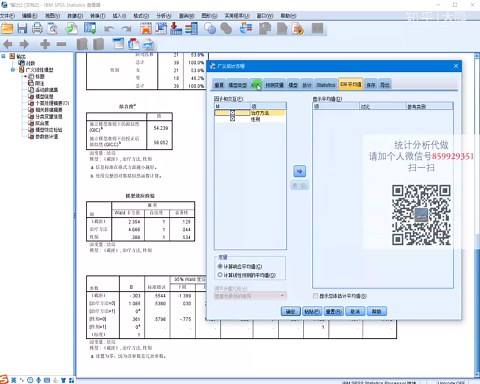This screenshot has height=384, width=480.
Task: Switch to the 模型类型 tab
Action: click(237, 85)
